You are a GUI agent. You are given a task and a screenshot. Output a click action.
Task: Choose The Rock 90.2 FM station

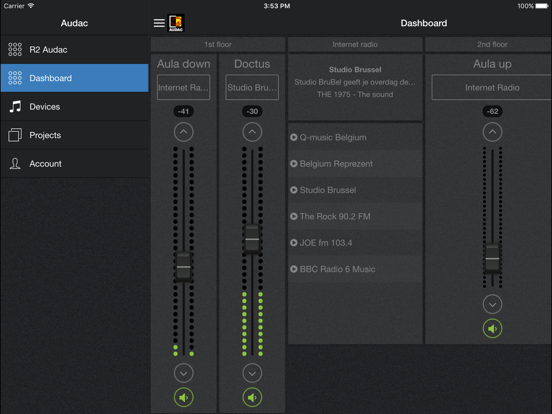[355, 217]
